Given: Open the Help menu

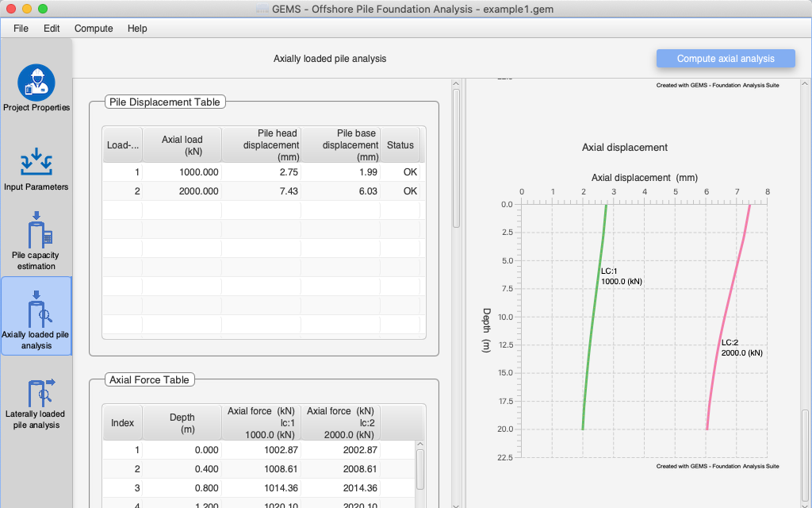Looking at the screenshot, I should coord(137,29).
